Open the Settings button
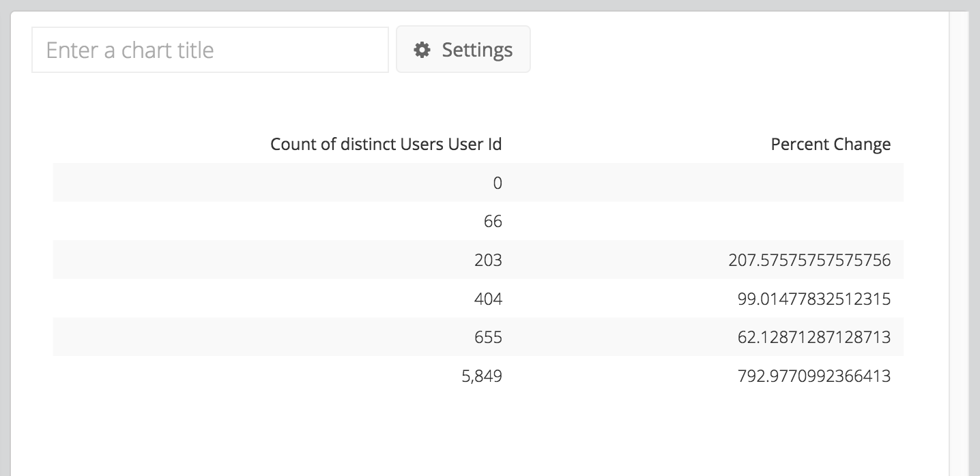Image resolution: width=980 pixels, height=476 pixels. click(463, 50)
